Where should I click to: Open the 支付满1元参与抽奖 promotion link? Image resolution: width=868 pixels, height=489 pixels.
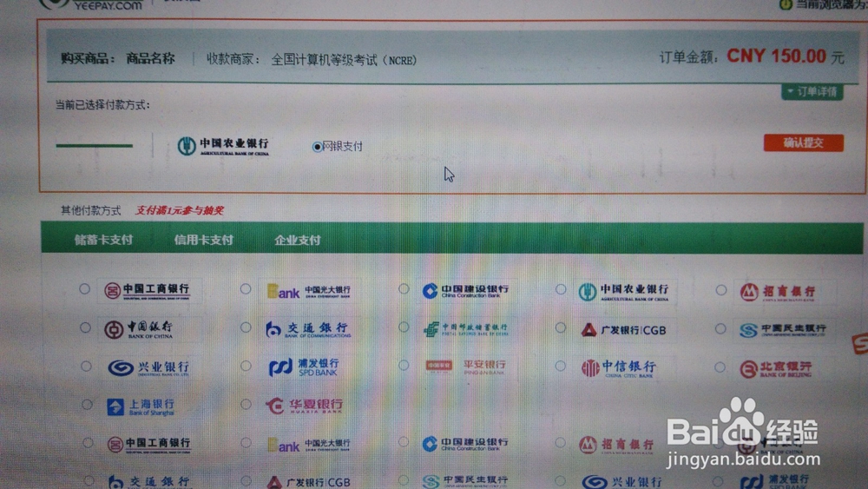180,210
